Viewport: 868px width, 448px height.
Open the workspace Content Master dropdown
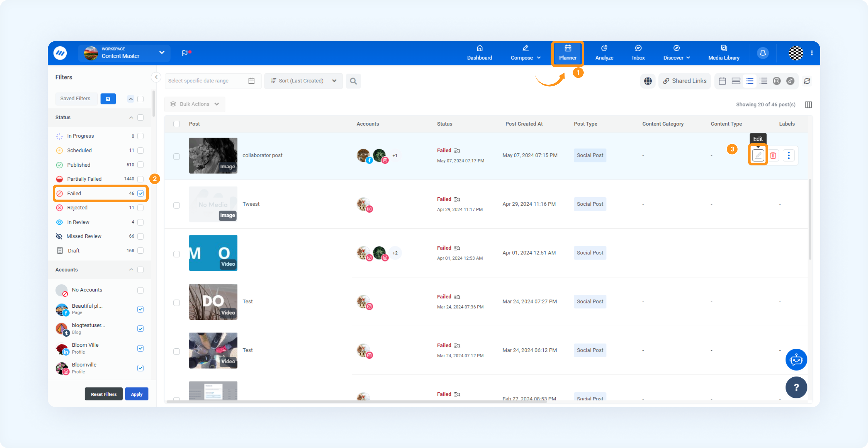click(x=124, y=53)
